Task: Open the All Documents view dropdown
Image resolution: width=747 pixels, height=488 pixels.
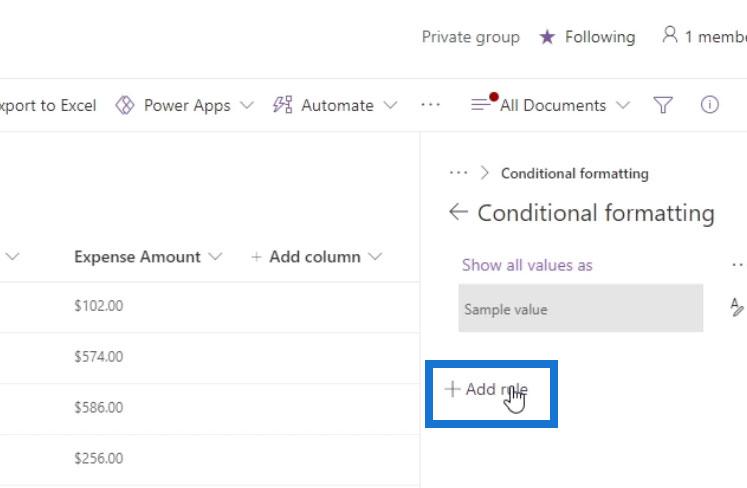Action: (623, 105)
